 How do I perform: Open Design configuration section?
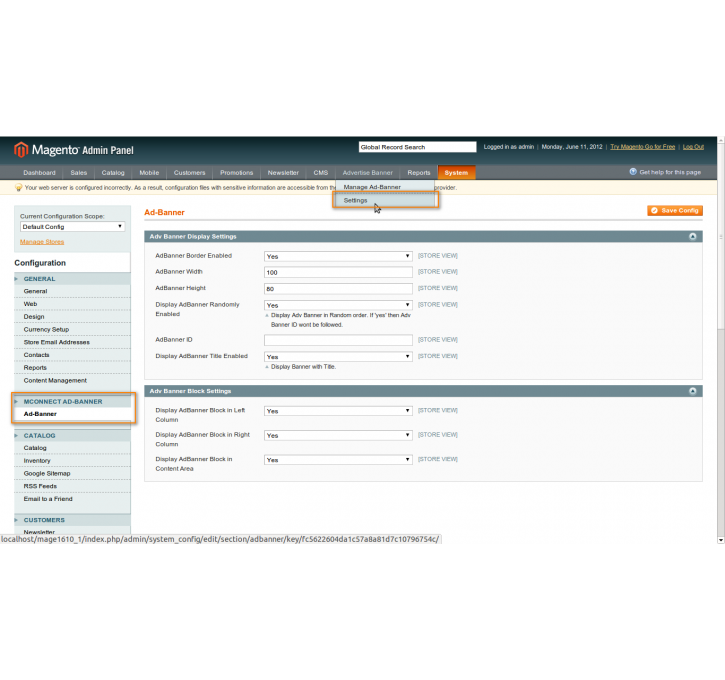click(x=34, y=317)
